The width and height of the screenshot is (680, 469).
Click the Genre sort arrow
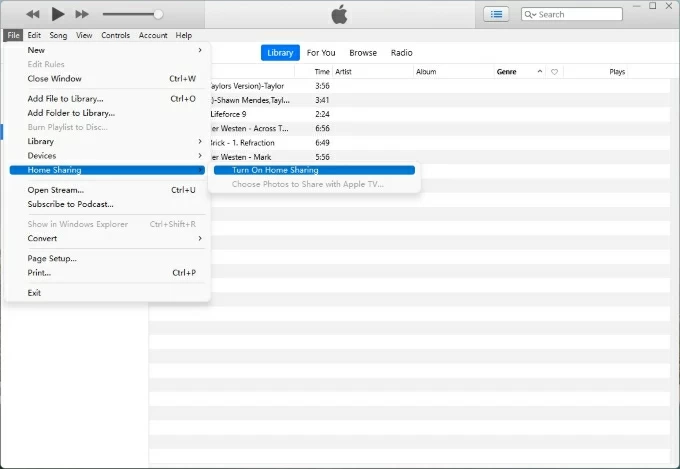pos(540,72)
